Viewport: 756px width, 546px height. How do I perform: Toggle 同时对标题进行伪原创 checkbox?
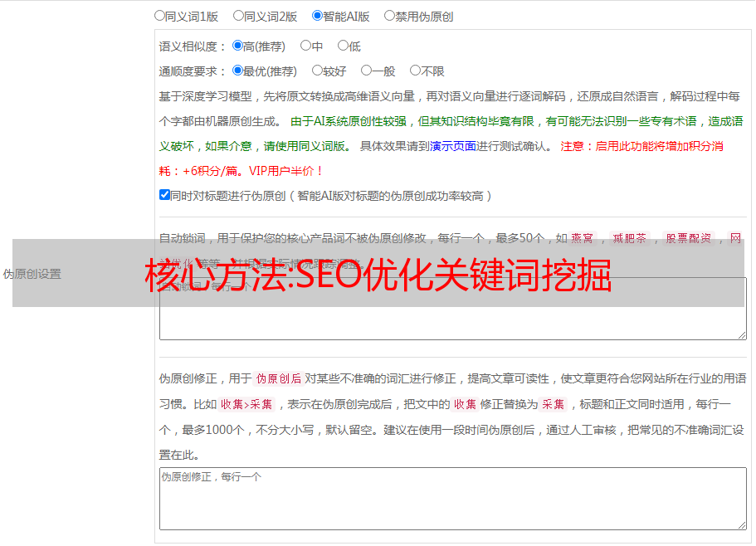click(164, 195)
